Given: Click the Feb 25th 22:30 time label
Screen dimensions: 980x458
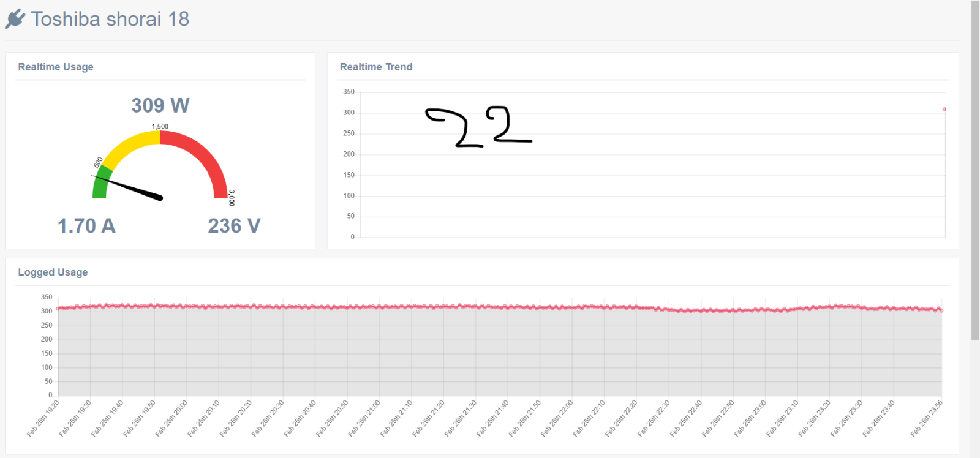Looking at the screenshot, I should pos(654,418).
